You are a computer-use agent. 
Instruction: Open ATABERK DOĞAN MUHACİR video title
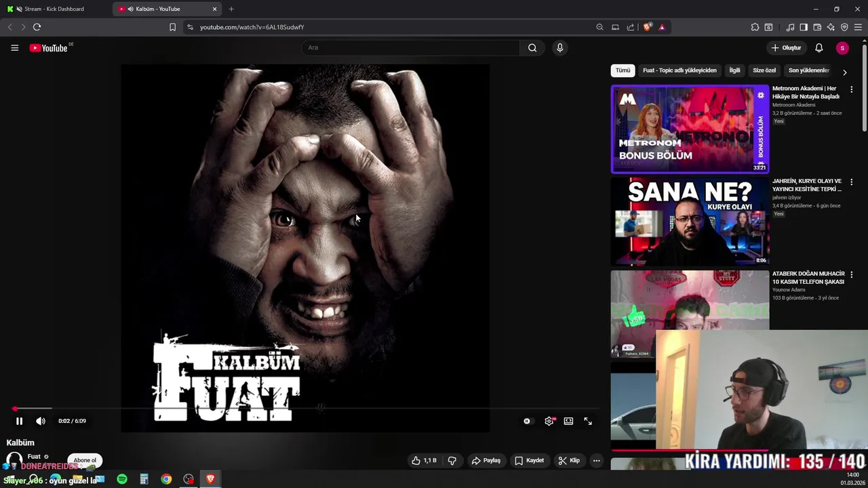click(x=808, y=278)
